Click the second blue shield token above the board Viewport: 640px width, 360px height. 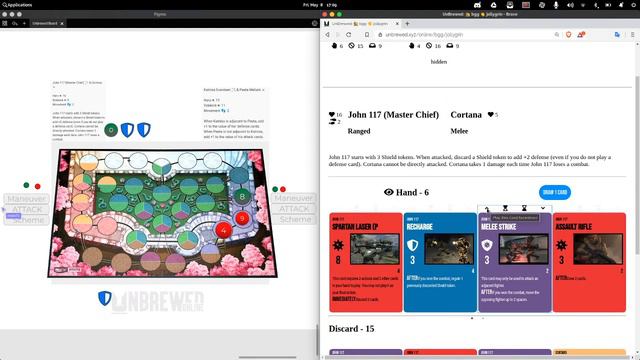pyautogui.click(x=144, y=130)
